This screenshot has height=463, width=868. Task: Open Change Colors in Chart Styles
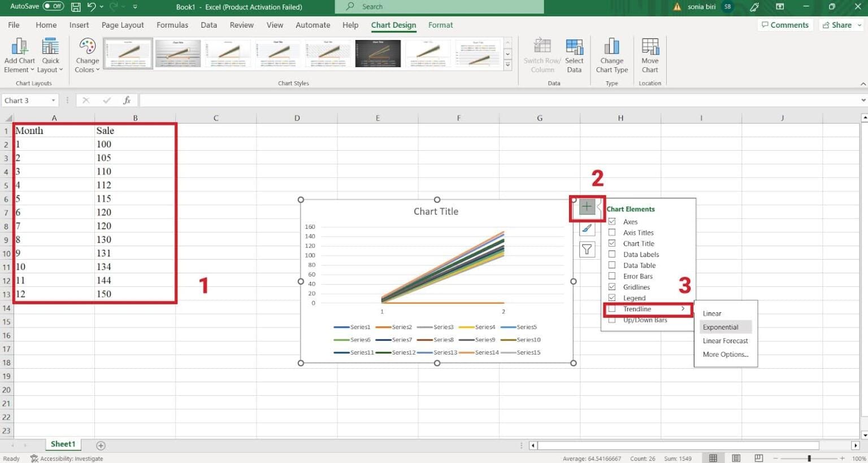pos(86,54)
